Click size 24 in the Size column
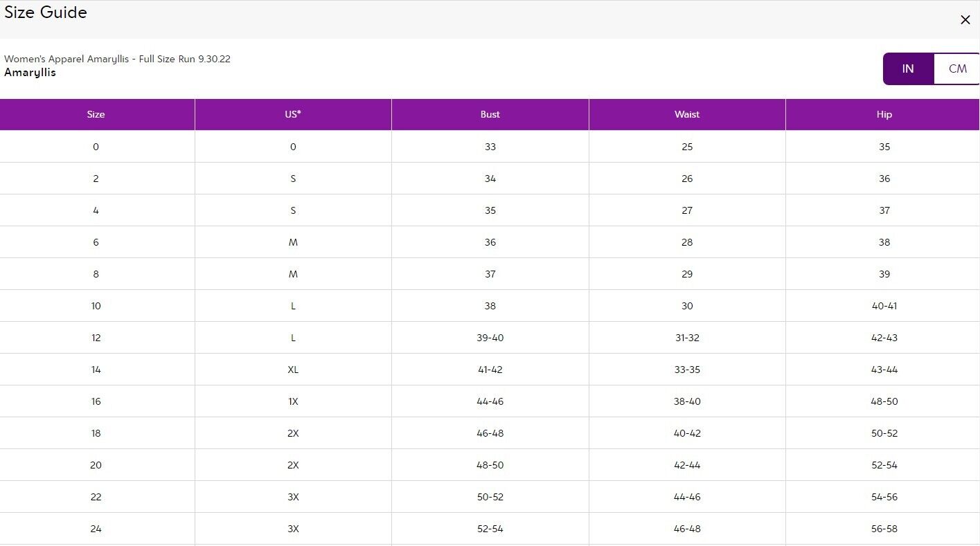Viewport: 980px width, 546px height. pos(96,529)
